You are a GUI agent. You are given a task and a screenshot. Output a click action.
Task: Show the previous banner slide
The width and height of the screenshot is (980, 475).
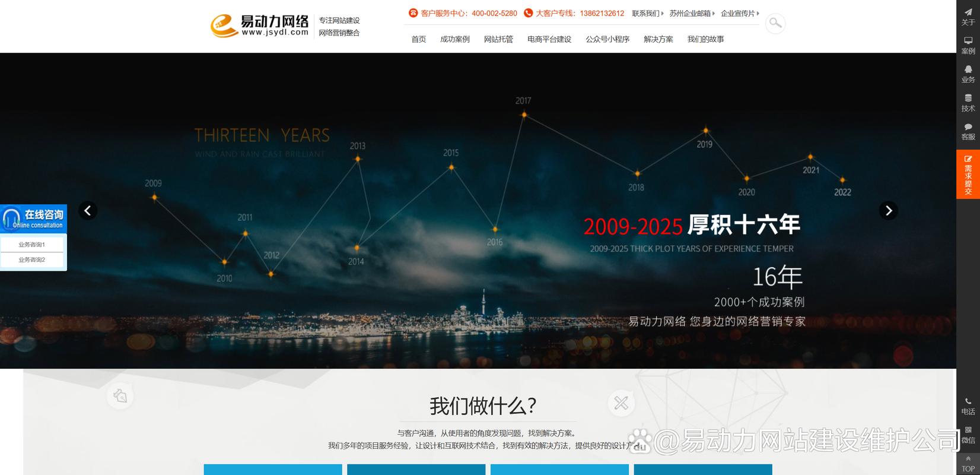coord(88,210)
